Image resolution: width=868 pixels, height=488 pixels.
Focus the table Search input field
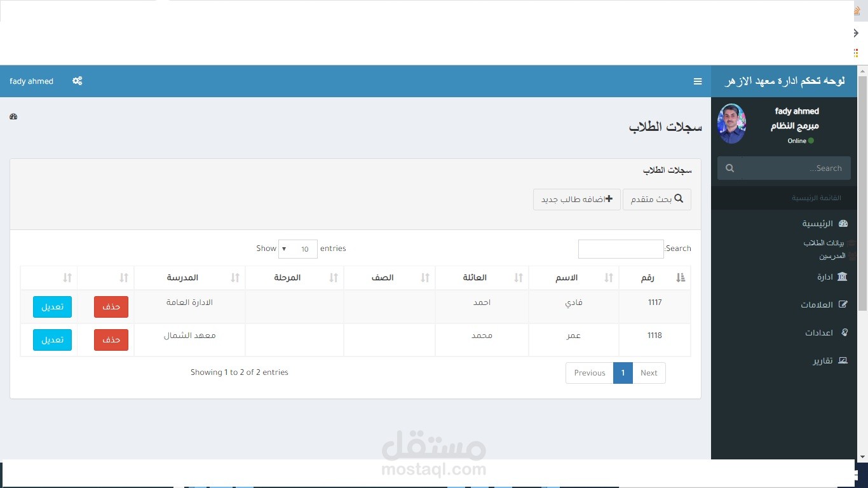[x=621, y=249]
